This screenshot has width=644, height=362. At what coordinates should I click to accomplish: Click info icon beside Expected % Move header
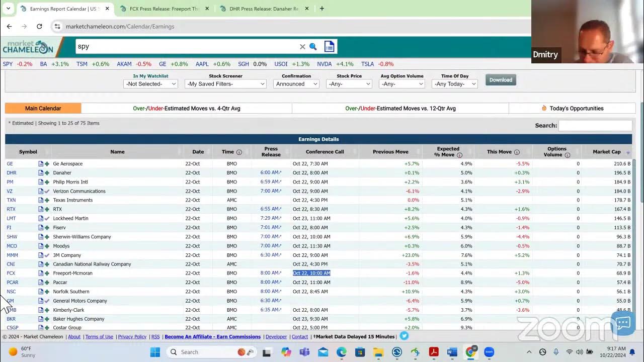(x=459, y=155)
